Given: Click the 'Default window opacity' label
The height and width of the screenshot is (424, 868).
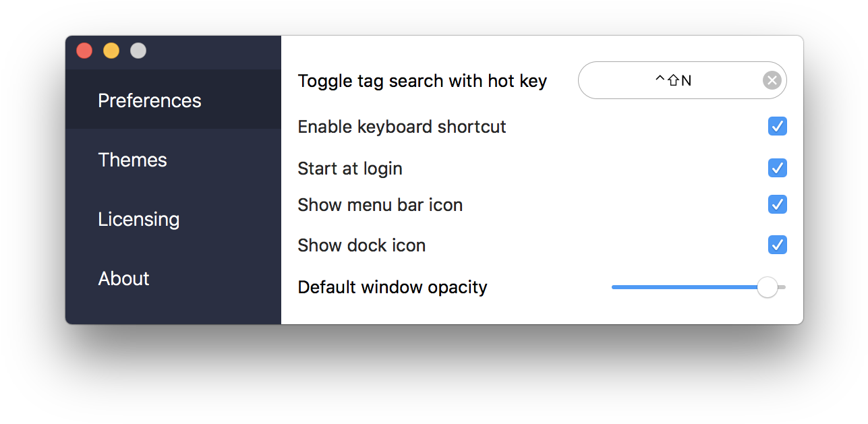Looking at the screenshot, I should 393,287.
